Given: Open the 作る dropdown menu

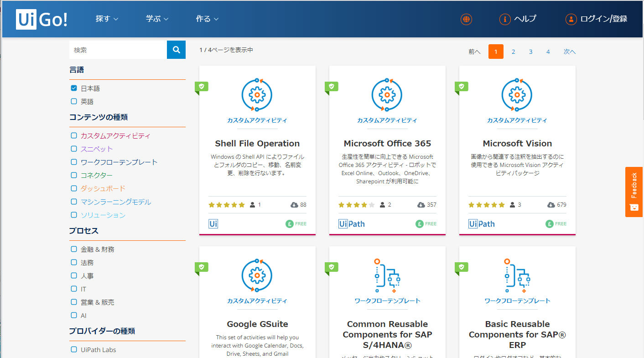Looking at the screenshot, I should pos(207,19).
